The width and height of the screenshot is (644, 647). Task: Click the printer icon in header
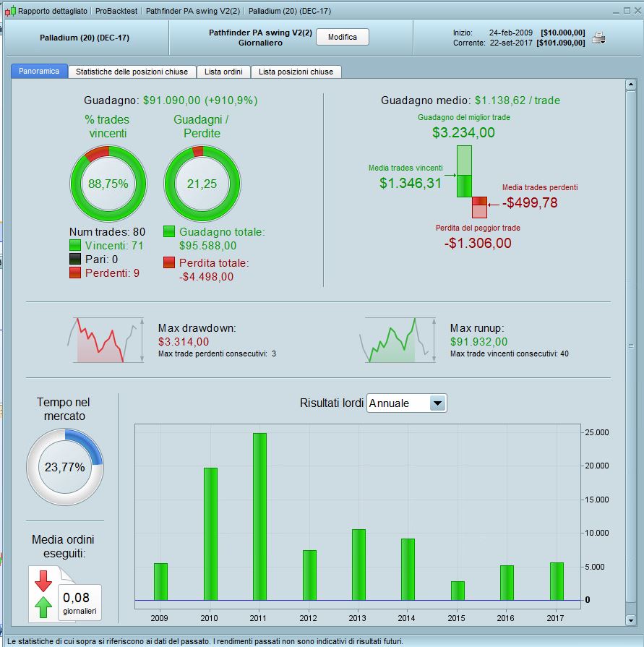coord(598,38)
